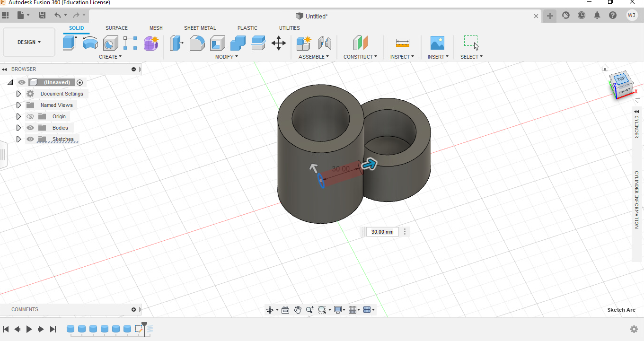644x341 pixels.
Task: Select the Extrude tool
Action: (x=69, y=43)
